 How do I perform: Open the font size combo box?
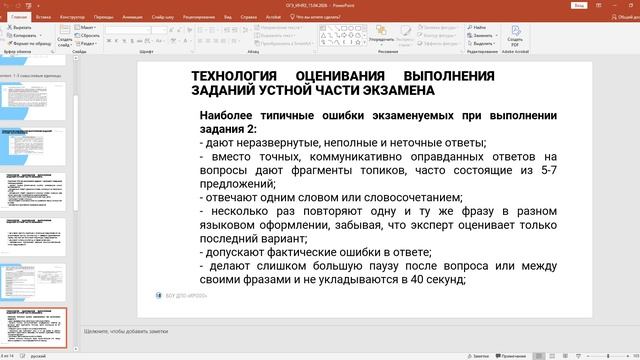click(x=159, y=30)
